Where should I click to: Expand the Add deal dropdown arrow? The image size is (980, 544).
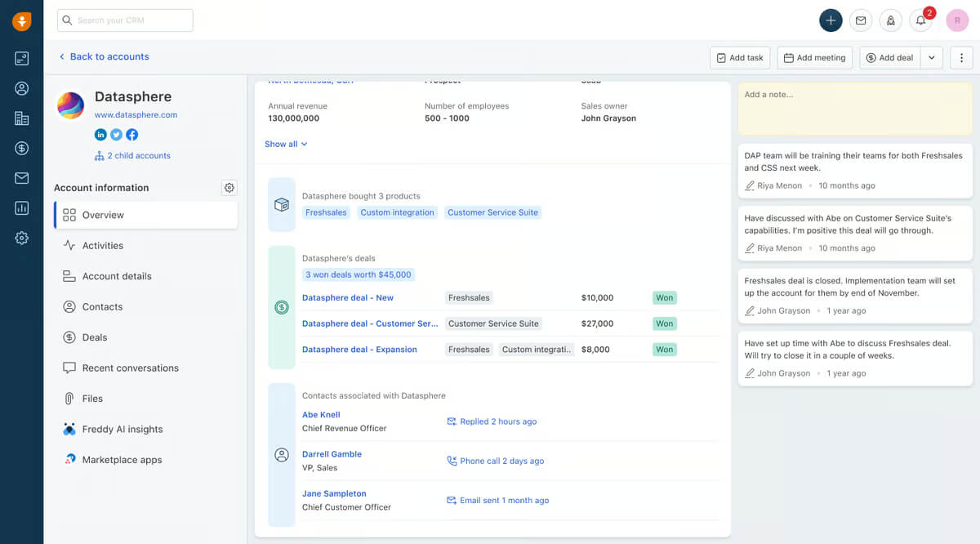pos(932,58)
